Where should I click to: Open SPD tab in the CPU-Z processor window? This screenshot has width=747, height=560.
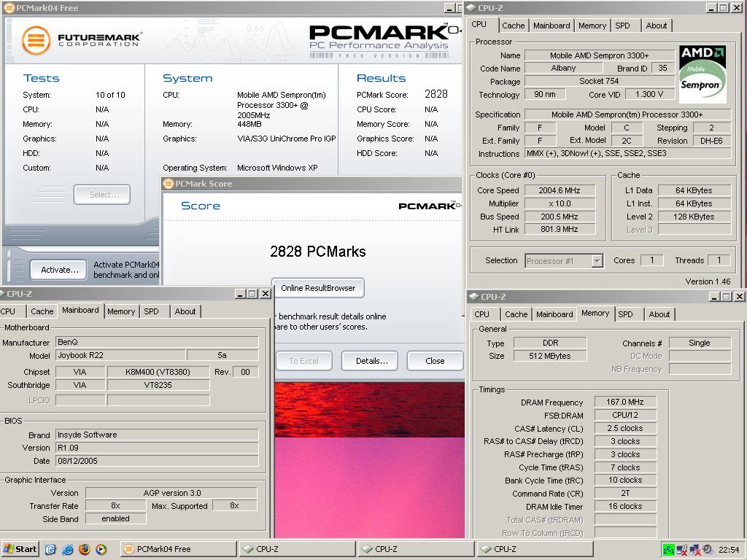click(x=622, y=26)
